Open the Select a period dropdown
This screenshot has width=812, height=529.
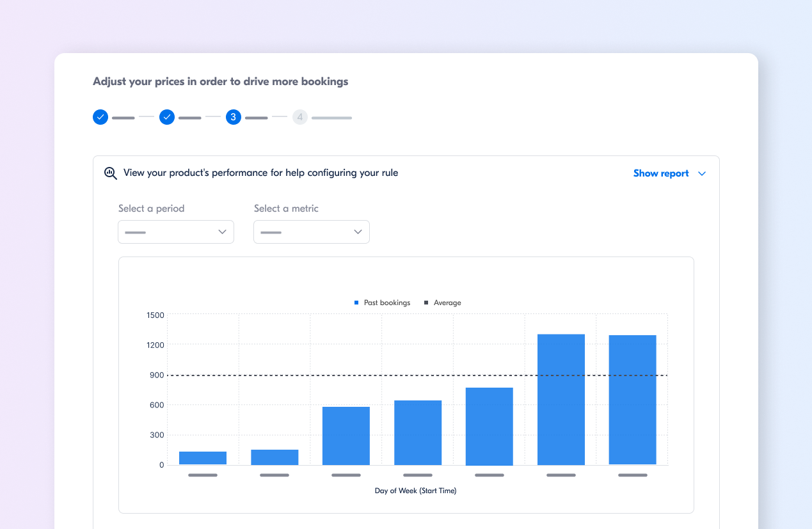[x=176, y=232]
